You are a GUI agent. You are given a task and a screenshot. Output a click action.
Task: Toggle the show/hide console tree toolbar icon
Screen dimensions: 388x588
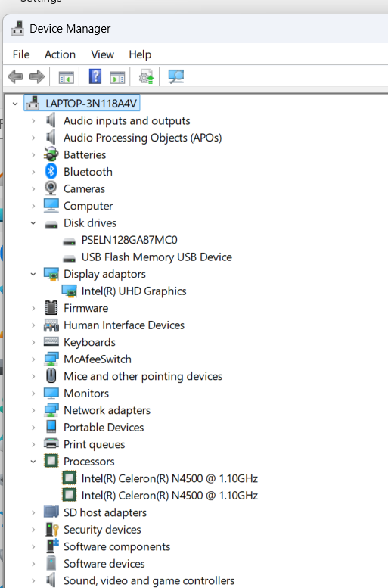pos(67,77)
